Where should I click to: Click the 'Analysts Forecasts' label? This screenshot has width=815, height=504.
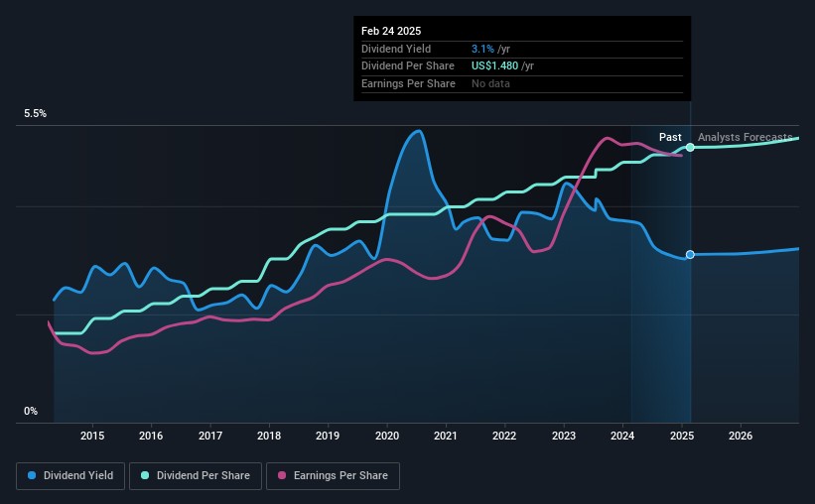(x=745, y=137)
